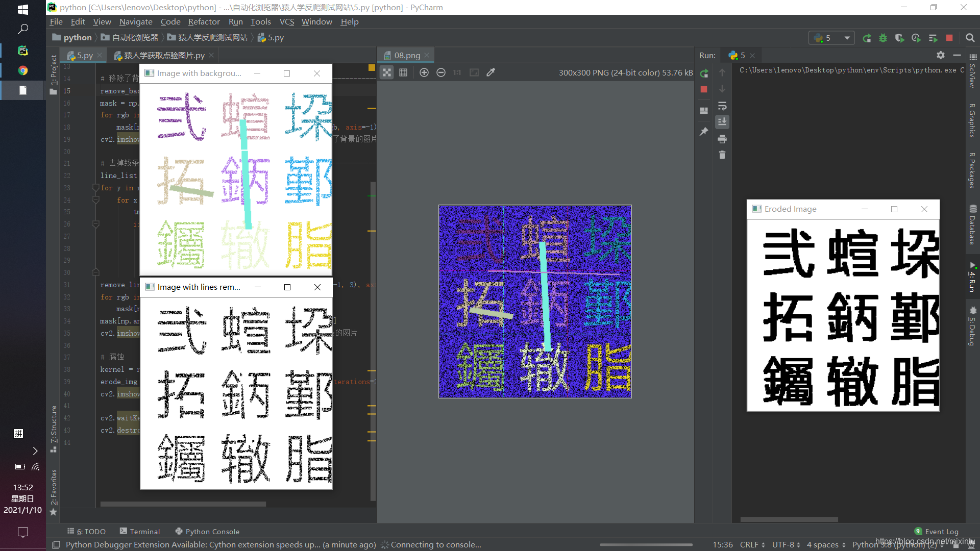Stop the running Python process

[x=949, y=38]
